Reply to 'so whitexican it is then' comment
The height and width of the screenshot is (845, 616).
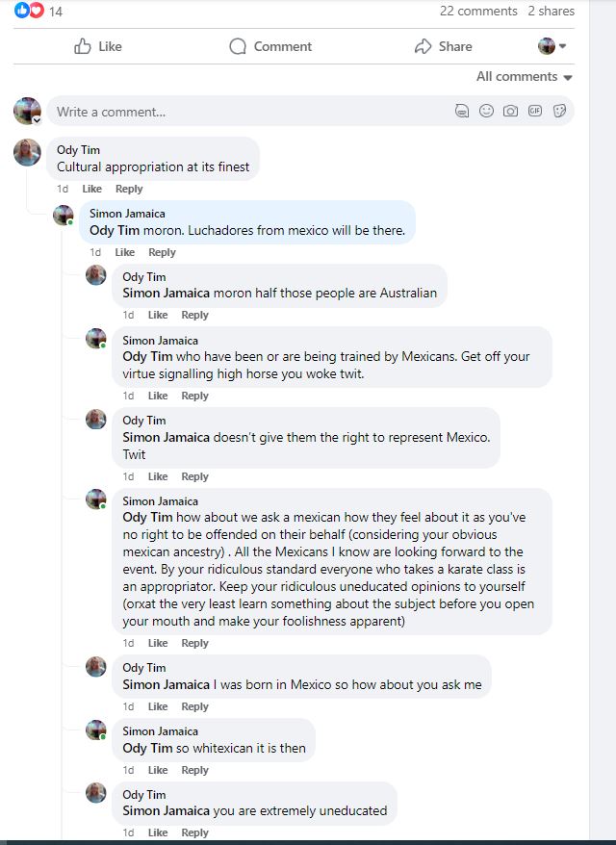194,770
